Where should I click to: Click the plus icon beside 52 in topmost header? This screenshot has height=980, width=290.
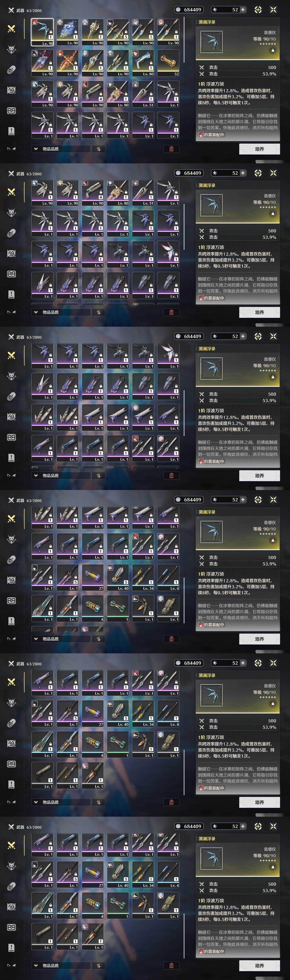tap(243, 10)
